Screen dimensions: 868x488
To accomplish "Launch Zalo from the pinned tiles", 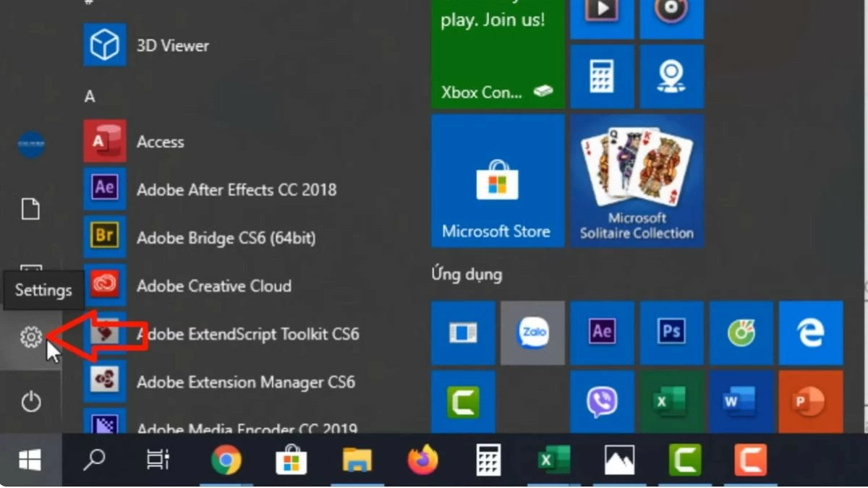I will pos(532,333).
